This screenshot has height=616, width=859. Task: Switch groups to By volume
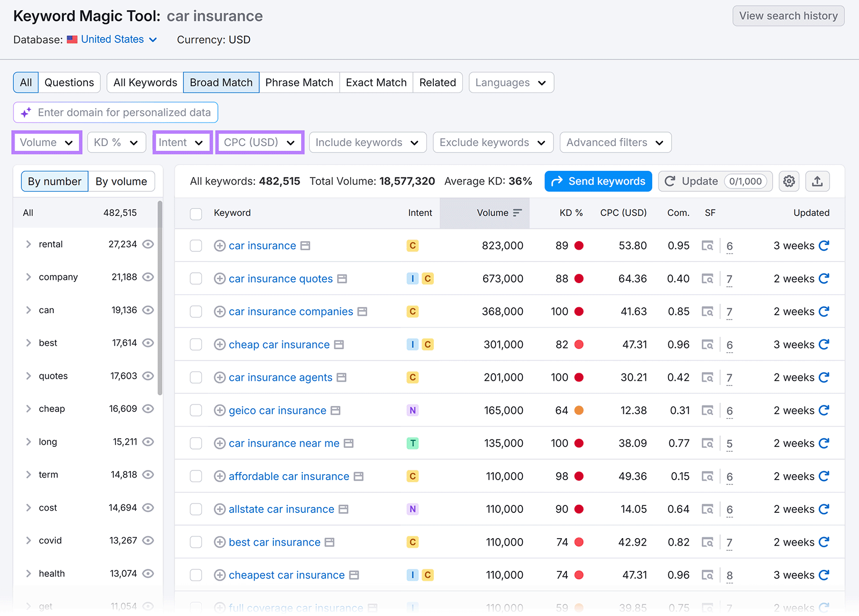click(121, 182)
